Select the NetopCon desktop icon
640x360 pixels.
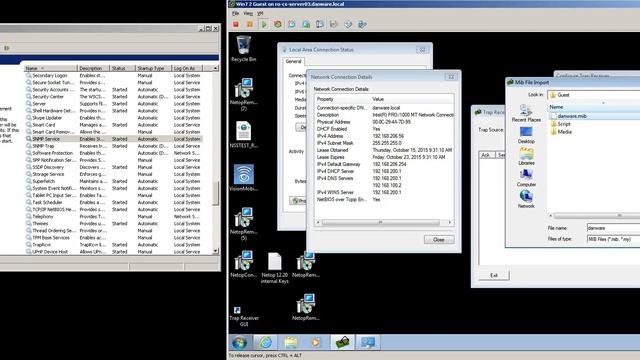coord(244,264)
